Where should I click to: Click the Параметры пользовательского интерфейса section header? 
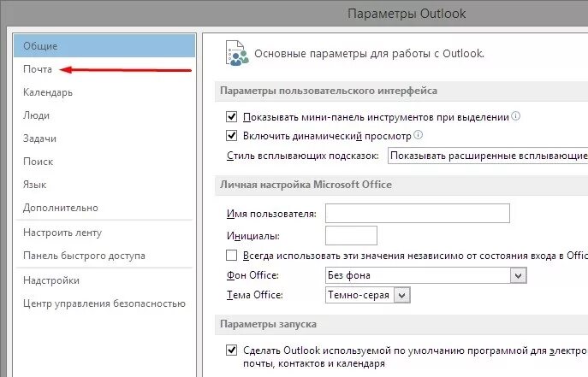tap(329, 91)
